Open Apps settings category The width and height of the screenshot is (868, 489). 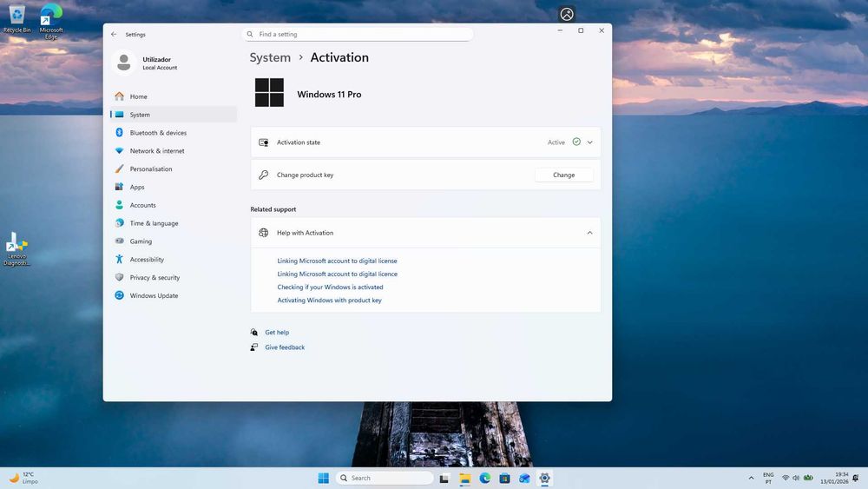click(x=174, y=188)
